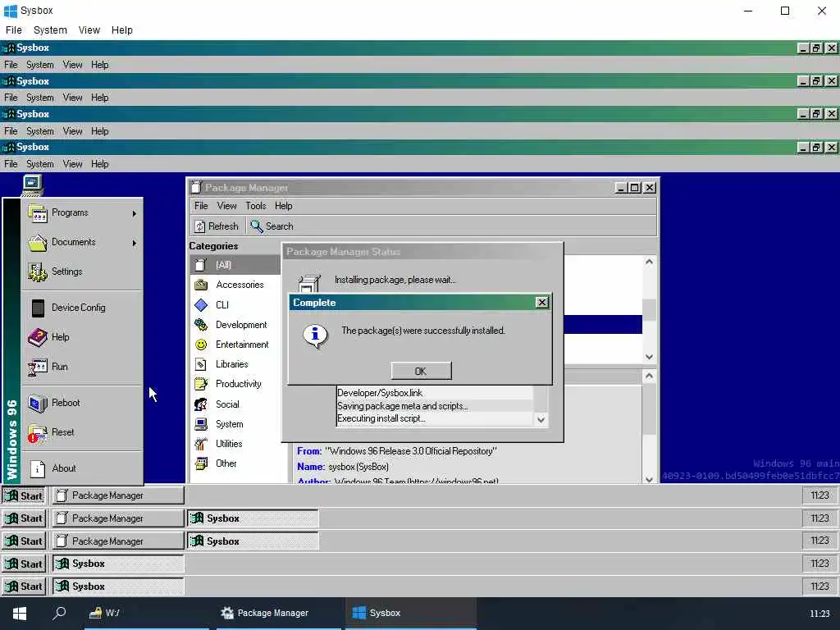
Task: Open File menu of outermost Sysbox window
Action: click(13, 30)
